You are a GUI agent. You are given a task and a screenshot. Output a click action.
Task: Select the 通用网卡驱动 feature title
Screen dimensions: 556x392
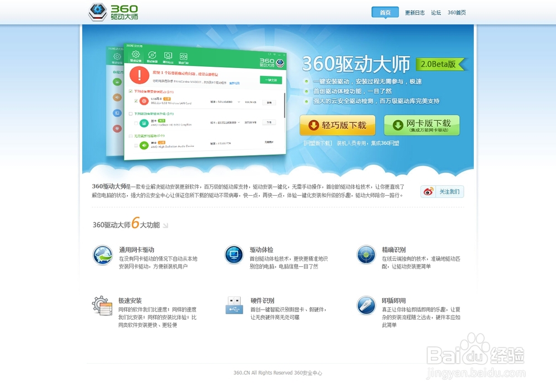pos(137,250)
